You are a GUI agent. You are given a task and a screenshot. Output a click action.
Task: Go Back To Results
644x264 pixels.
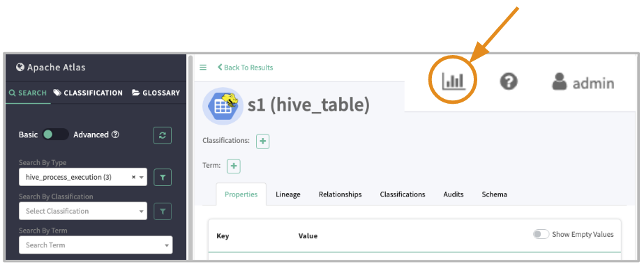pyautogui.click(x=245, y=68)
